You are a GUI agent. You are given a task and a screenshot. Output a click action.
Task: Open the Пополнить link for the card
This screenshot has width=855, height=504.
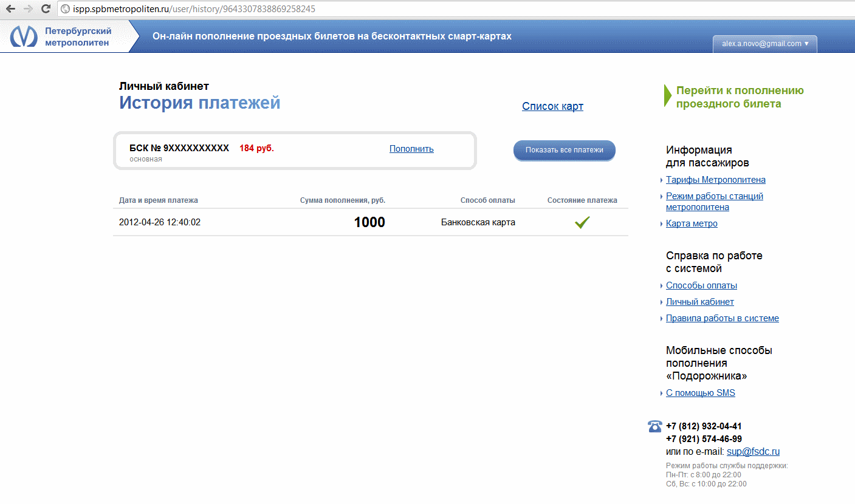pos(411,149)
